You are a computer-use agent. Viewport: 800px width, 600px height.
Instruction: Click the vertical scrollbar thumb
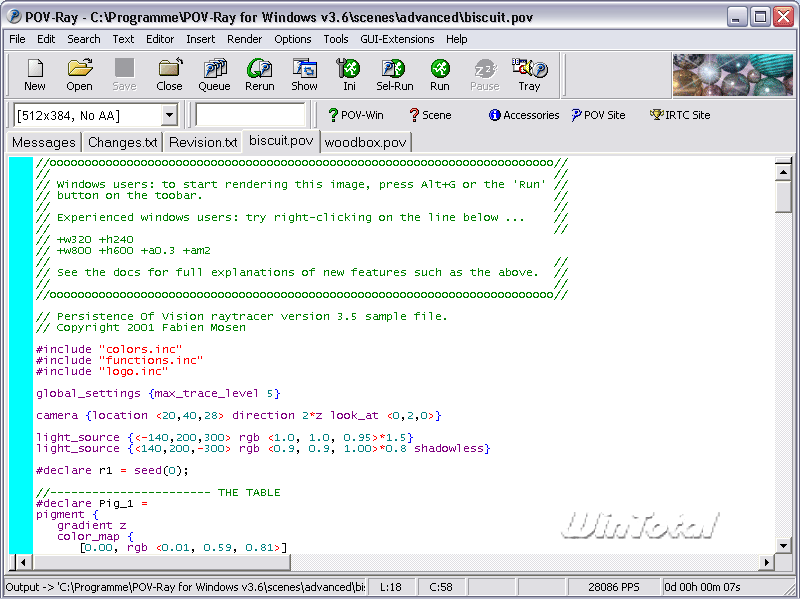[x=783, y=197]
